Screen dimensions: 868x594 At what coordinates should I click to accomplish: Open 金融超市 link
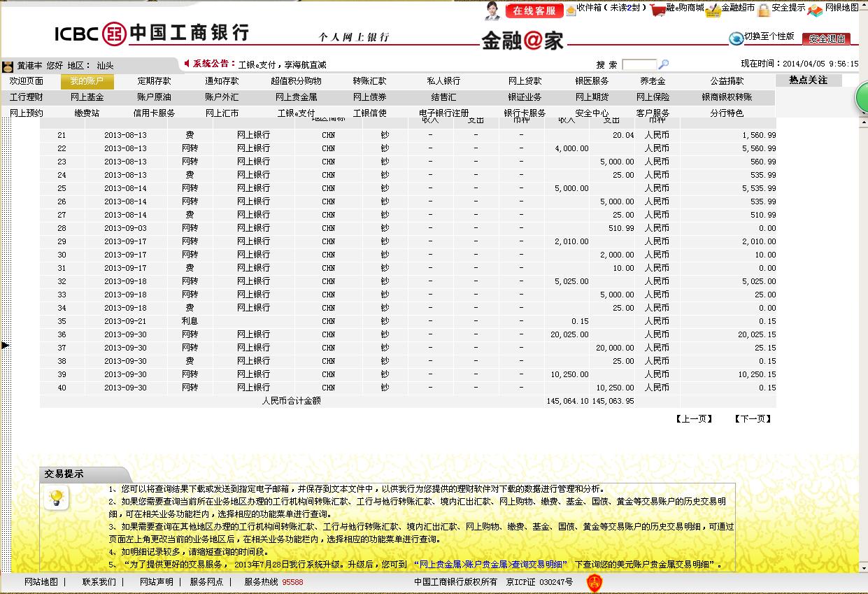[738, 8]
